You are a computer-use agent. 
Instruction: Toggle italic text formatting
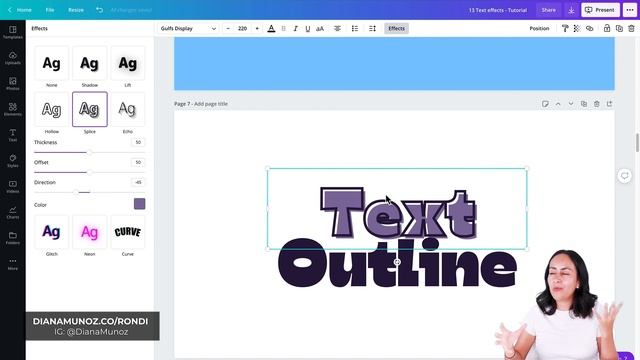pos(296,29)
